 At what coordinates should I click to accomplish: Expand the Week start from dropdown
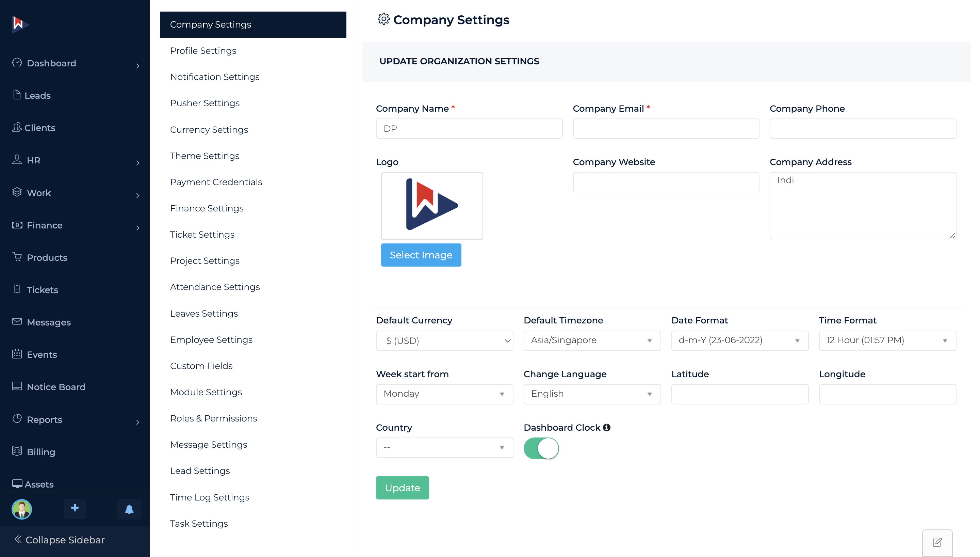444,394
